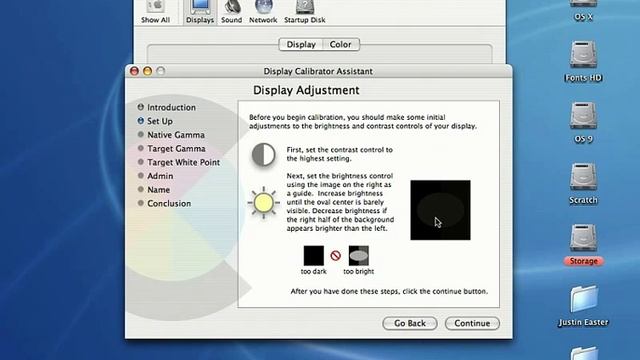Select the OS X drive icon

click(583, 4)
